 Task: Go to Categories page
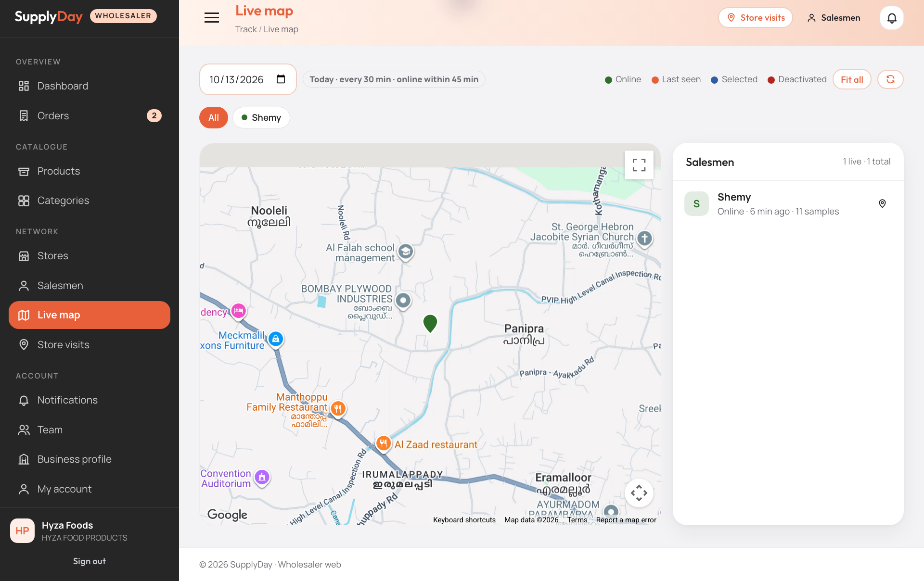coord(90,201)
